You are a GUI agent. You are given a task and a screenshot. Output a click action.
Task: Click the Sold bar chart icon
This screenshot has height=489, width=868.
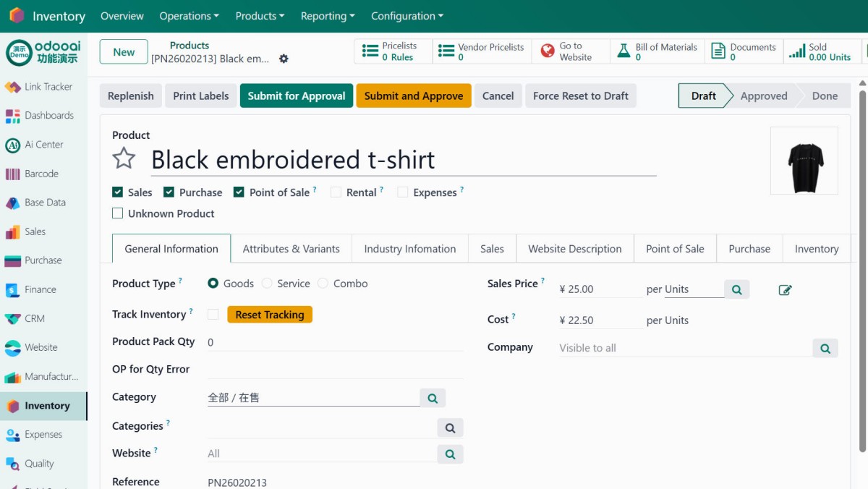(797, 51)
